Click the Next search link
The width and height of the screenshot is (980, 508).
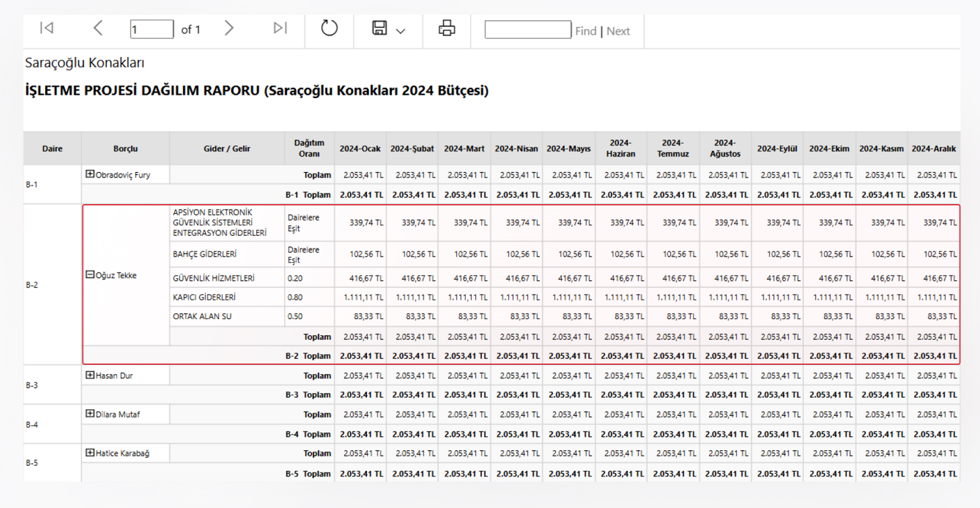[x=618, y=31]
